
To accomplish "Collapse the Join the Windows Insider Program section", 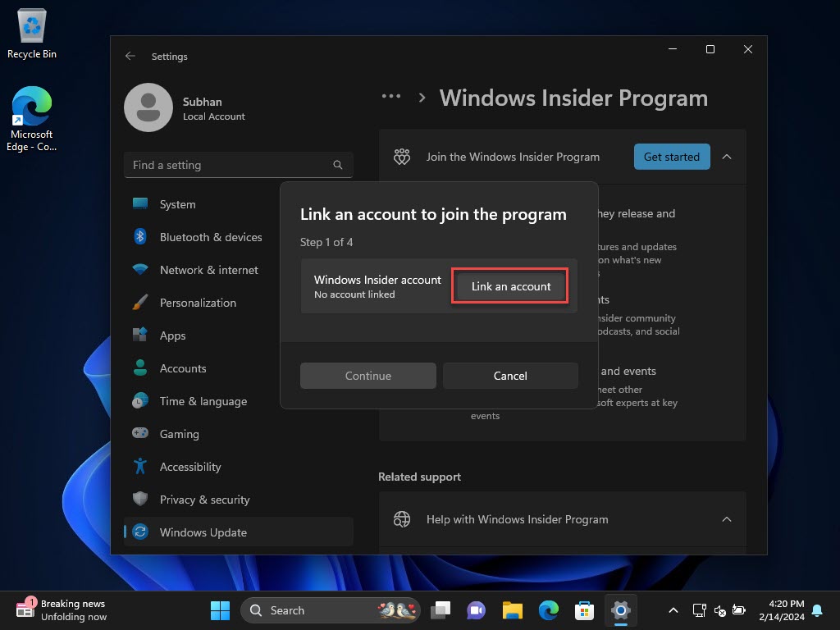I will (x=727, y=157).
